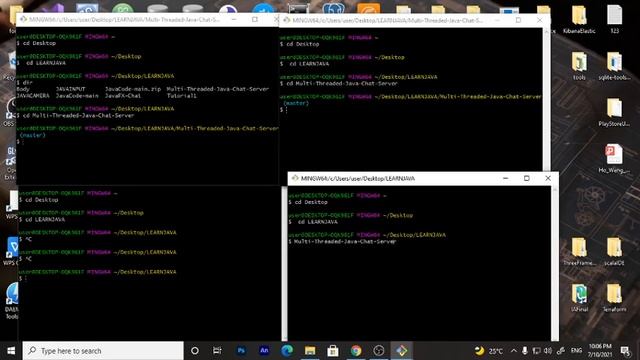Viewport: 640px width, 360px height.
Task: Click 'Multi-Threaded-Java-Chat-Server' command in LEARNJAVA terminal
Action: (345, 242)
